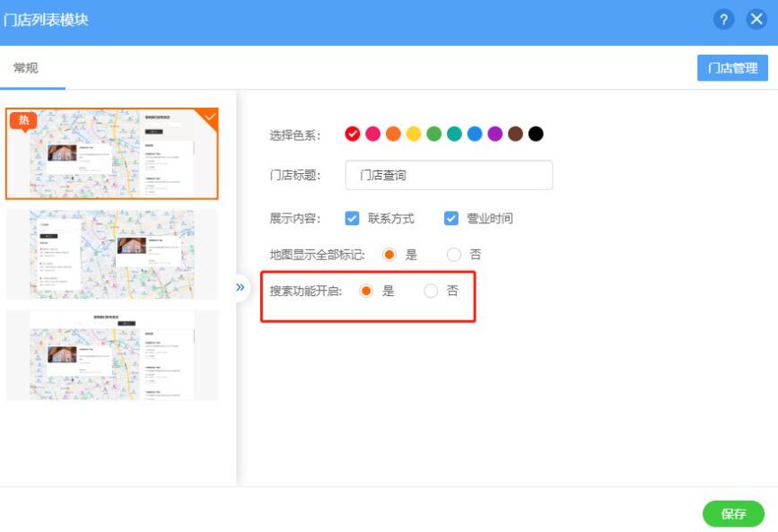The image size is (778, 532).
Task: Click the help question mark icon
Action: 724,20
